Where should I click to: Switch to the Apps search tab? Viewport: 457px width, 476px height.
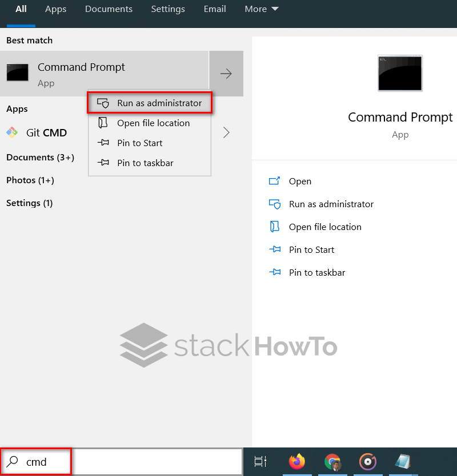pyautogui.click(x=55, y=9)
